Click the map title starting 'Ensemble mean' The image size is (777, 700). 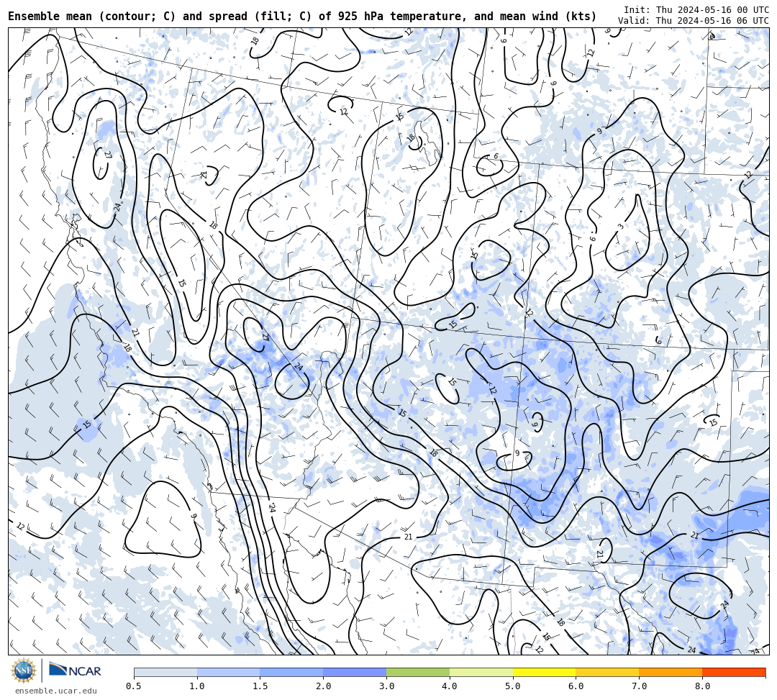pos(302,17)
